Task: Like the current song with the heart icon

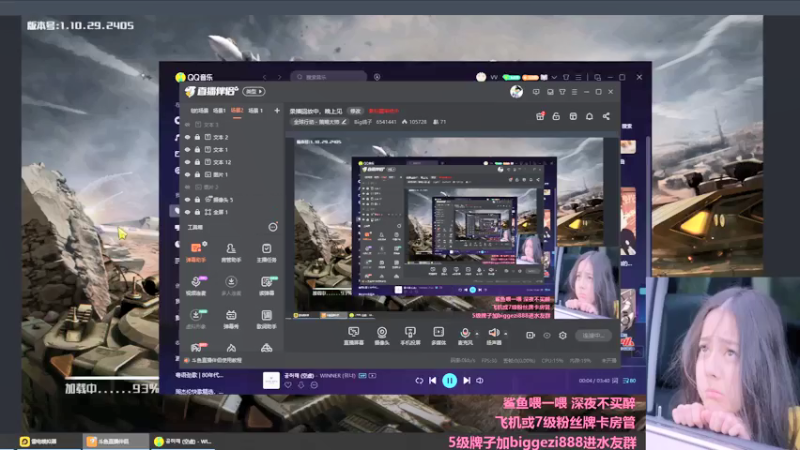Action: tap(288, 385)
